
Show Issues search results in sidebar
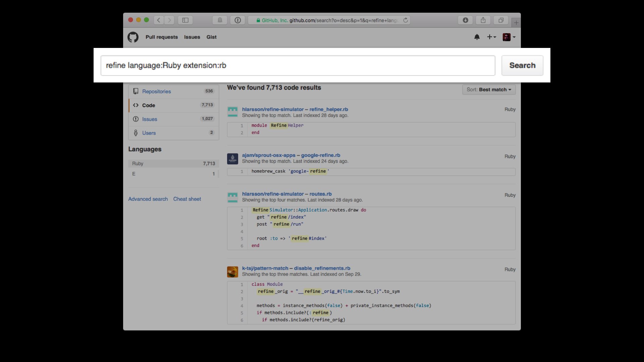(174, 119)
